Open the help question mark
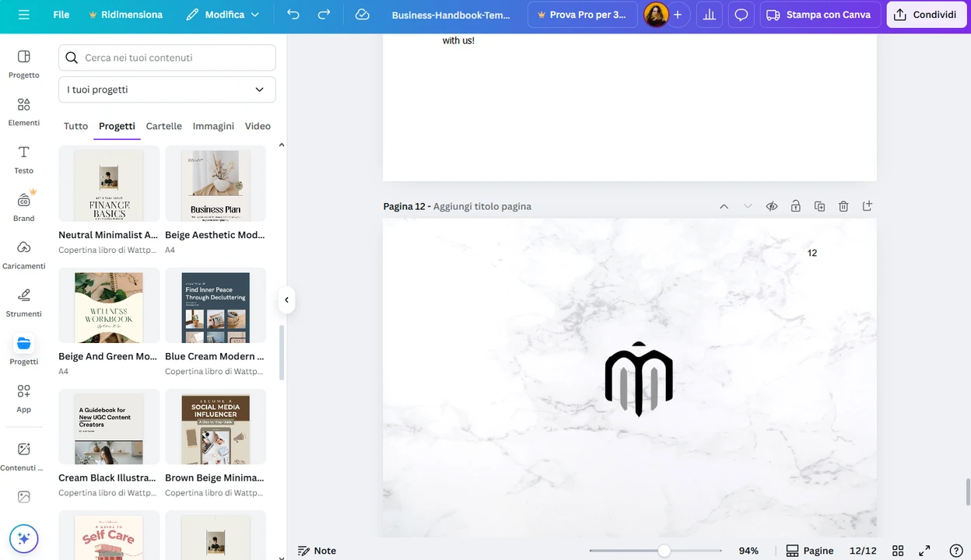 click(x=956, y=551)
